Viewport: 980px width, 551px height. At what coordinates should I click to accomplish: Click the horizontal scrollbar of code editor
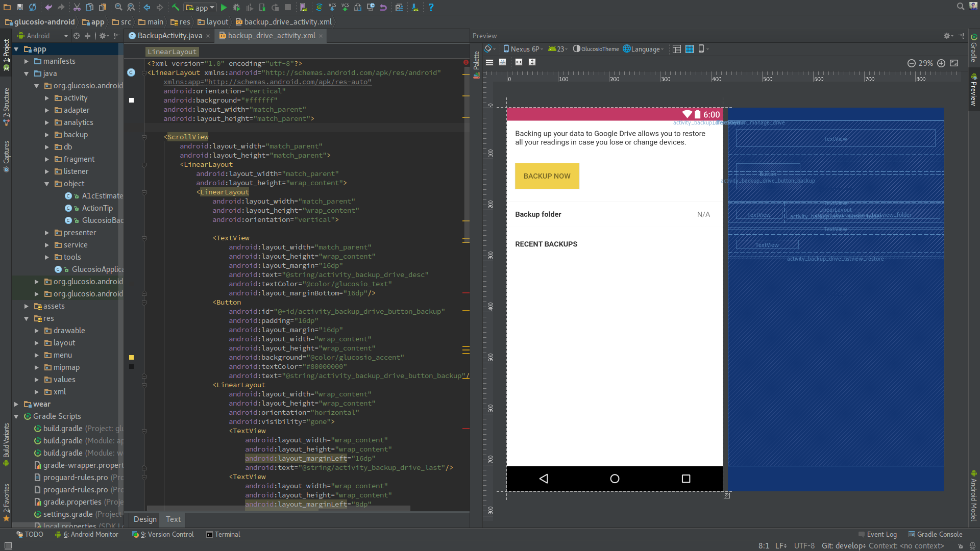click(x=278, y=508)
